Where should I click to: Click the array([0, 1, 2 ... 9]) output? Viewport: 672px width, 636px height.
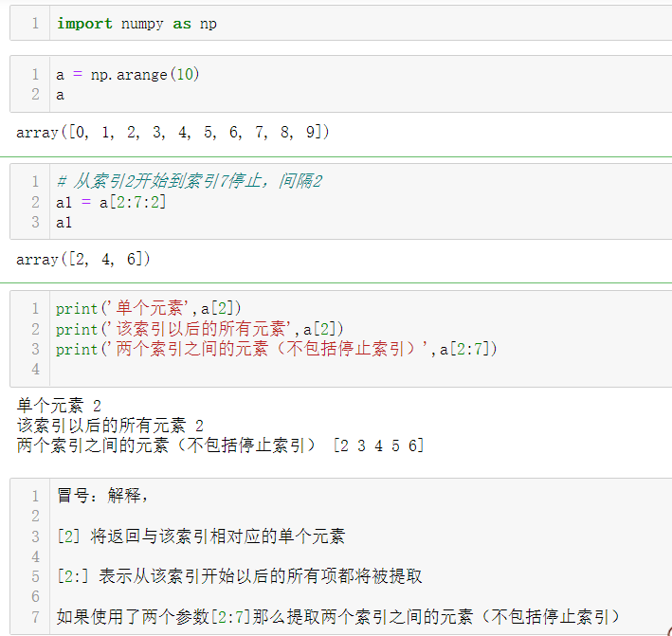pyautogui.click(x=173, y=133)
